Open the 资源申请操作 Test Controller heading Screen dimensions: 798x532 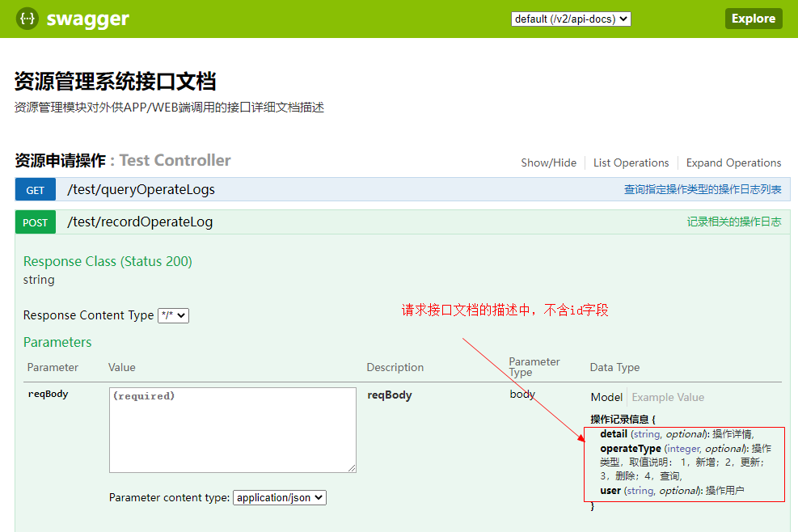pyautogui.click(x=123, y=160)
